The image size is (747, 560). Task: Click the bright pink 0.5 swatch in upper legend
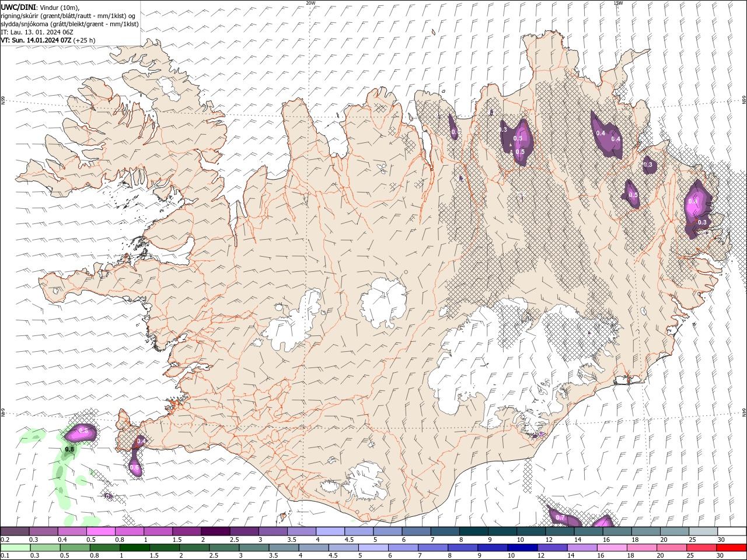tap(100, 531)
